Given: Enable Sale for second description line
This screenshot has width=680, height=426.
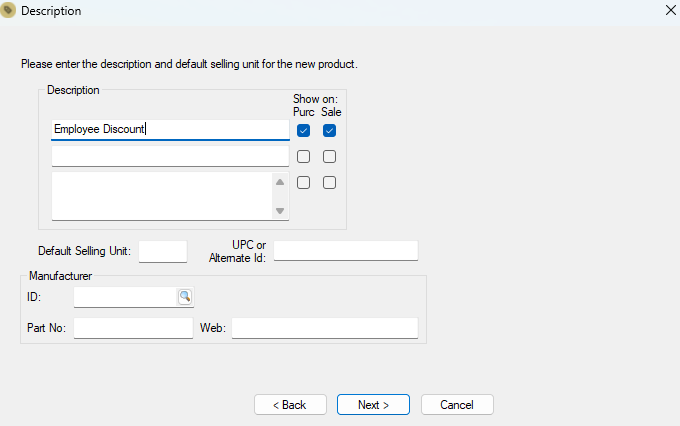Looking at the screenshot, I should [x=330, y=157].
